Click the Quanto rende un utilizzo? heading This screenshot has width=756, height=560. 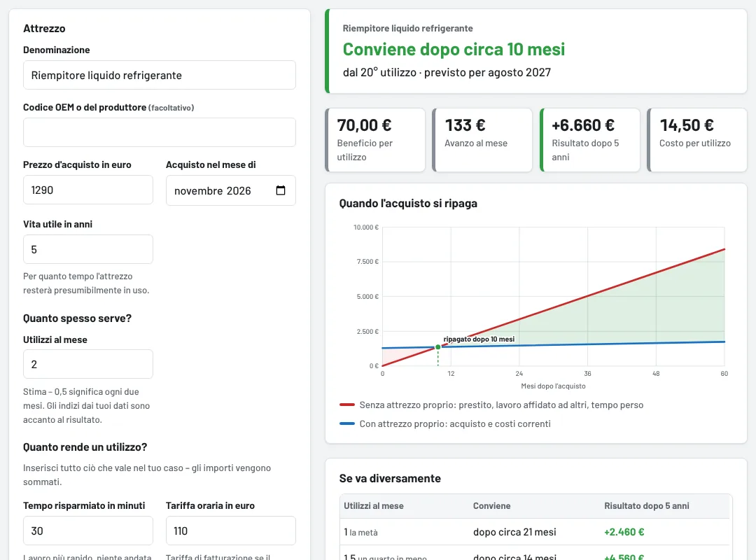[85, 447]
